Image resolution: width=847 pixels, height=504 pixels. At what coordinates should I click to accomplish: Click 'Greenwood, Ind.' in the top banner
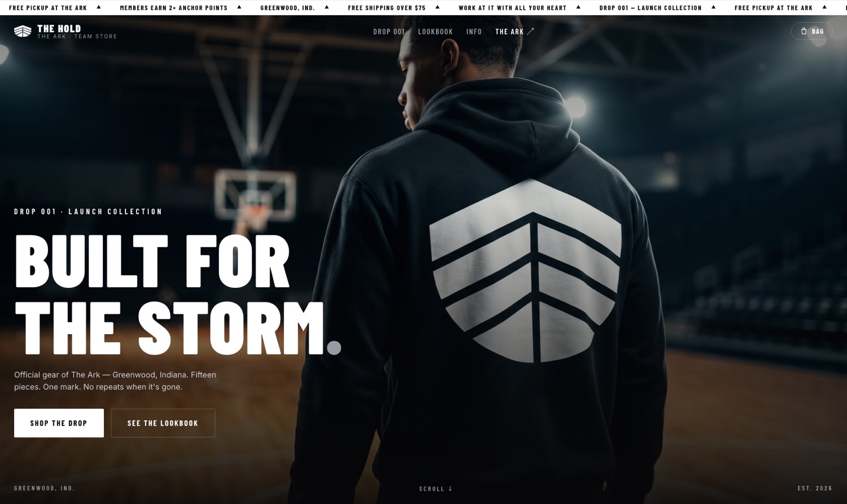(287, 8)
